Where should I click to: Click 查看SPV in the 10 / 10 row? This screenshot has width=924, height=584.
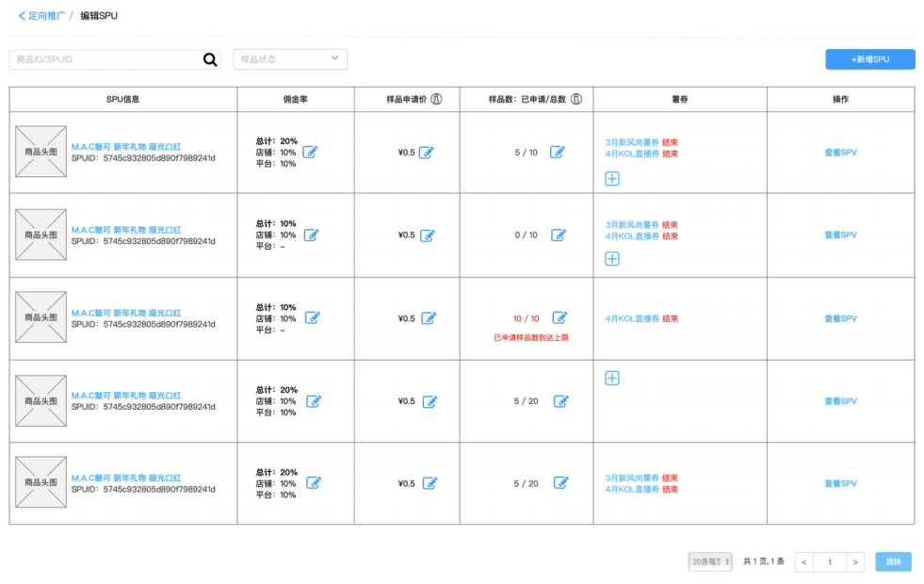840,318
